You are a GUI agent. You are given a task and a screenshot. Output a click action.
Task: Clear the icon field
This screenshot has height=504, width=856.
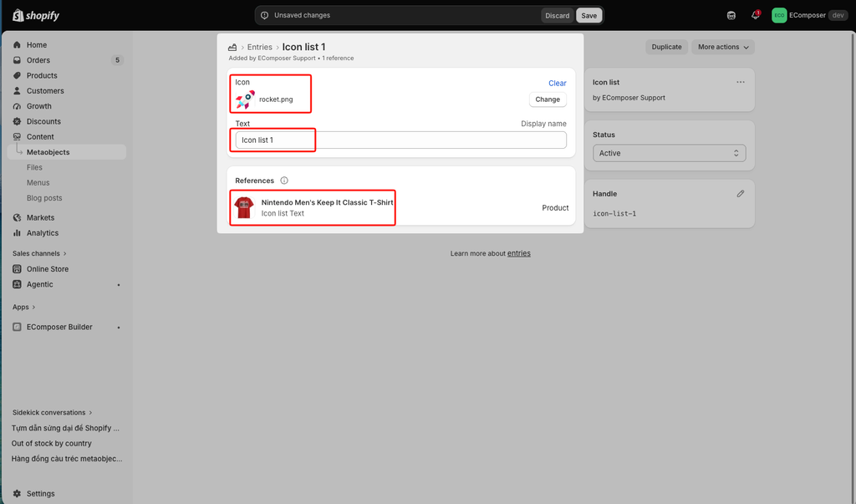[558, 83]
